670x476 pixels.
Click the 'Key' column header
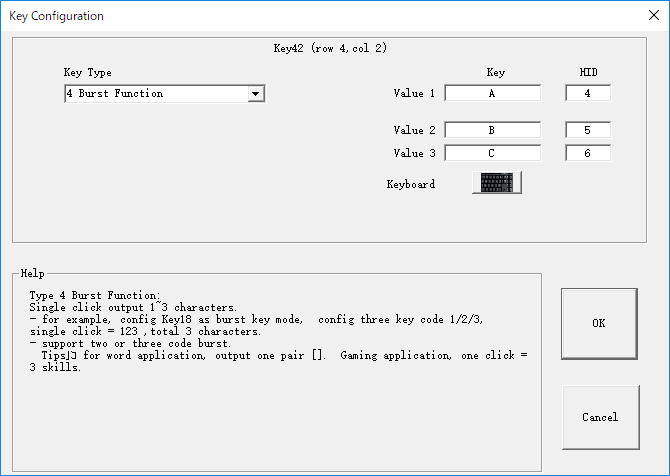tap(496, 72)
